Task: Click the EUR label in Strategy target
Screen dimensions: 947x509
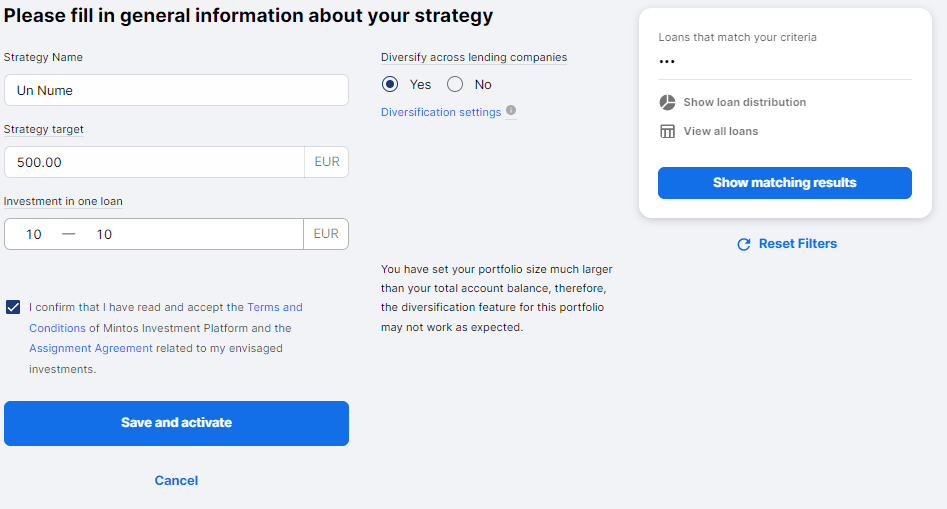Action: click(x=326, y=162)
